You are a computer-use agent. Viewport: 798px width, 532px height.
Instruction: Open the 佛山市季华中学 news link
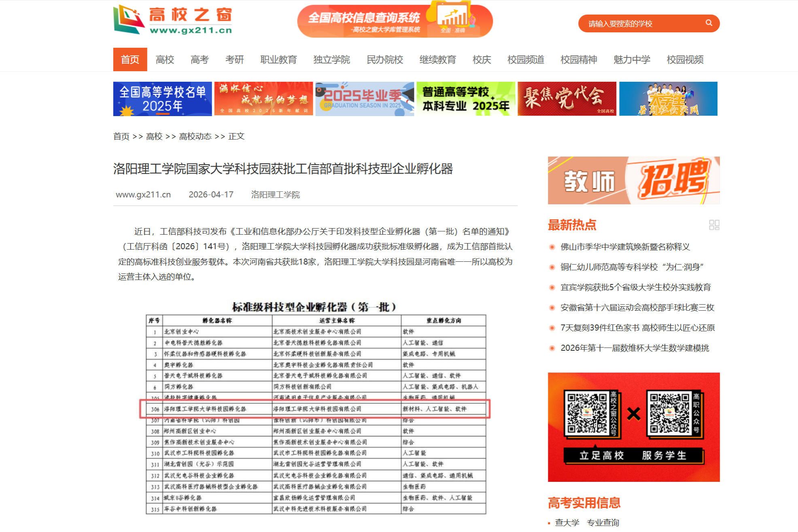point(625,247)
